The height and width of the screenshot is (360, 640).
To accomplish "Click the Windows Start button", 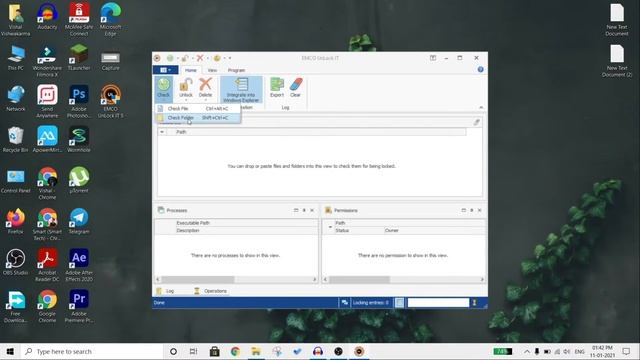I will 10,351.
